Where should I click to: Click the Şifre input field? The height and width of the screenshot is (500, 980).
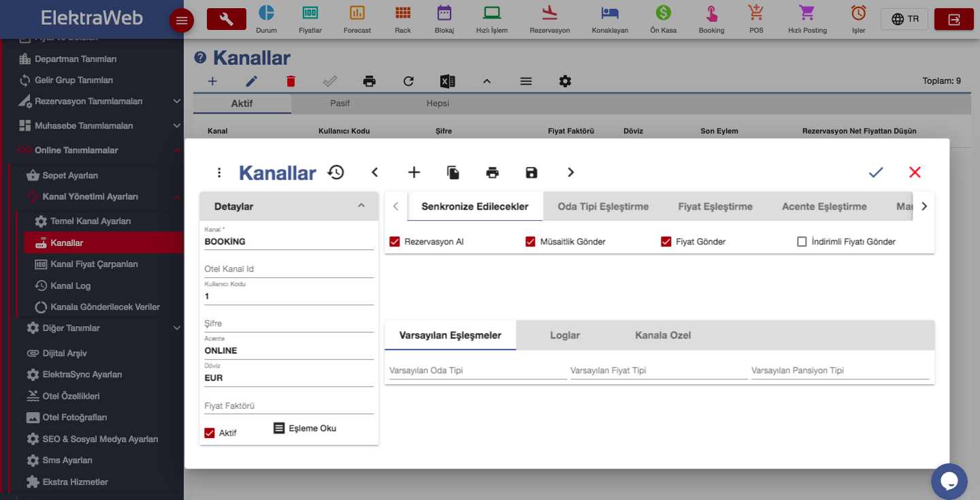point(289,324)
